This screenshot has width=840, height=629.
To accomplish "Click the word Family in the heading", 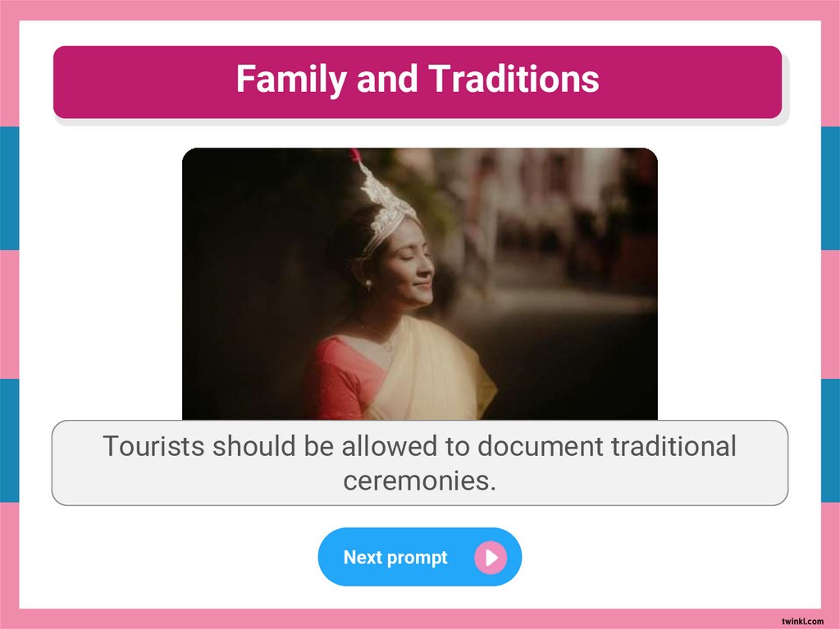I will pyautogui.click(x=291, y=79).
